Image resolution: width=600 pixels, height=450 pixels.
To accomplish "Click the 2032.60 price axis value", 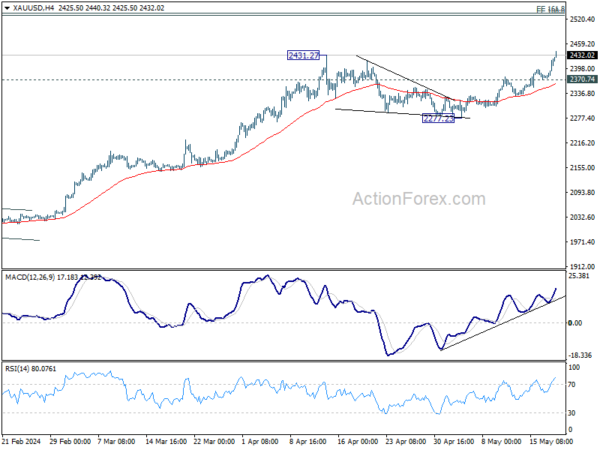I will pyautogui.click(x=582, y=217).
